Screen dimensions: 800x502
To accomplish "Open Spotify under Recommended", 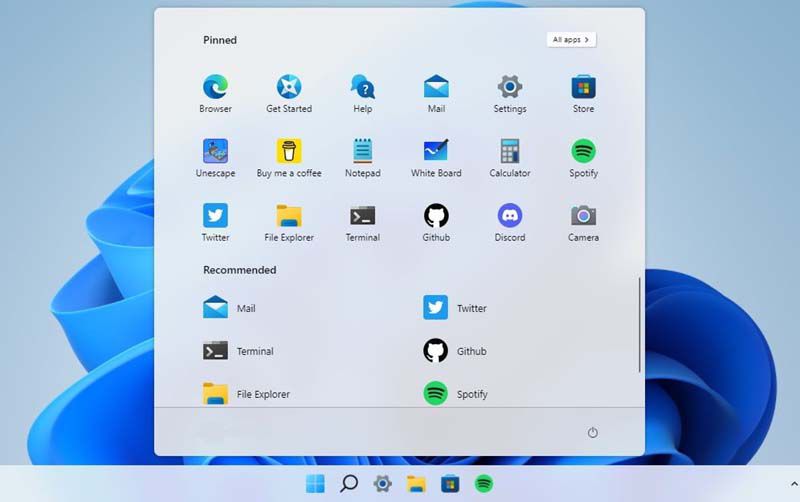I will tap(456, 394).
